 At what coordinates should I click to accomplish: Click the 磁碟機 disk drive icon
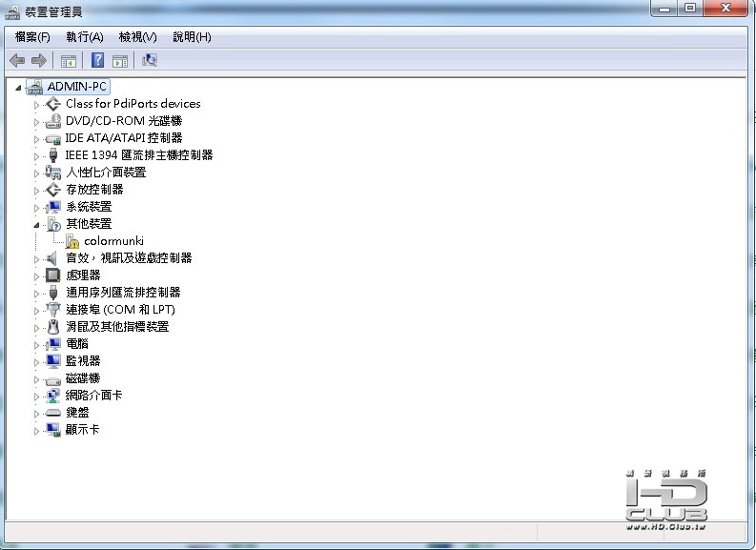point(53,379)
